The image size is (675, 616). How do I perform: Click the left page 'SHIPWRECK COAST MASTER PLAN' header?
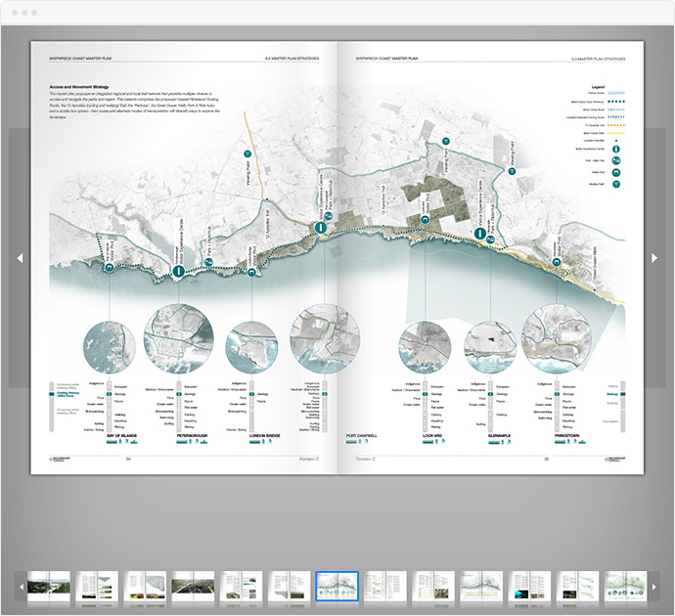[80, 58]
